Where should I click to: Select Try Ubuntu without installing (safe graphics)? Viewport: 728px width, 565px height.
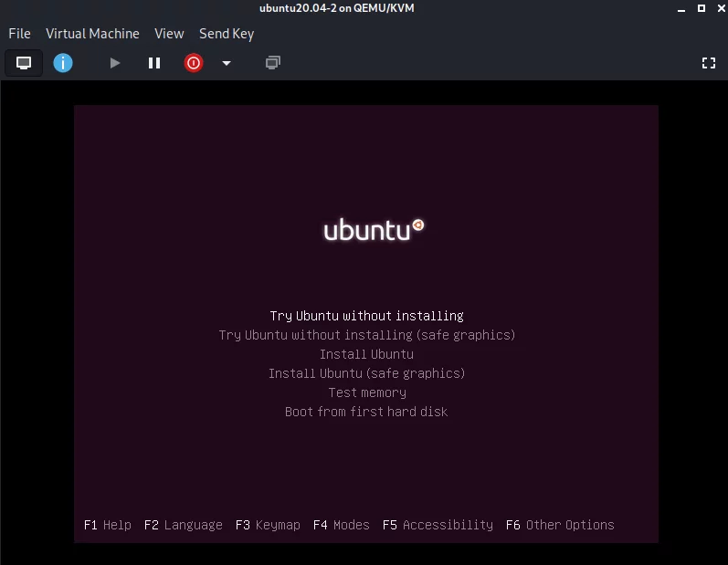[x=367, y=335]
